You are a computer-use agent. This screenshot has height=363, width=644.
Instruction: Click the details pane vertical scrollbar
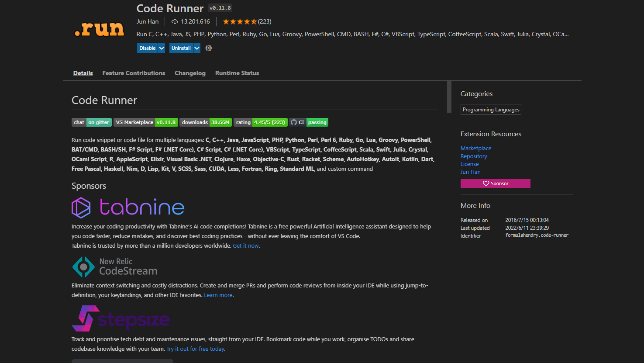(449, 97)
